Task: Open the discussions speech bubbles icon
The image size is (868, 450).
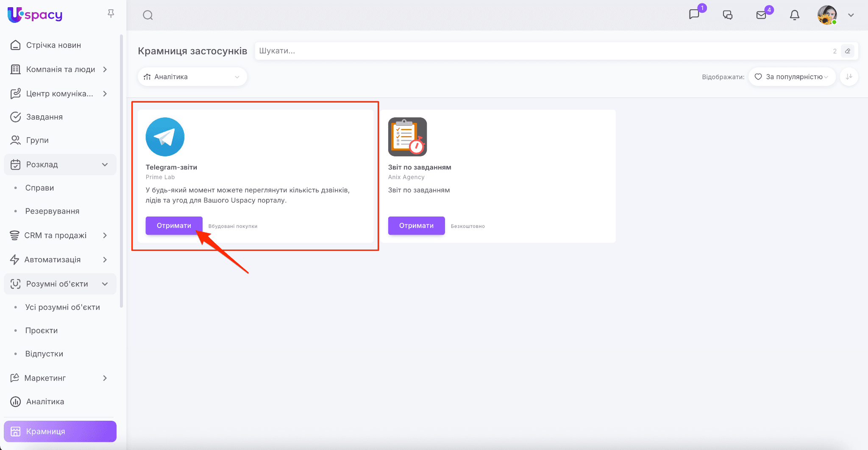Action: pyautogui.click(x=728, y=15)
